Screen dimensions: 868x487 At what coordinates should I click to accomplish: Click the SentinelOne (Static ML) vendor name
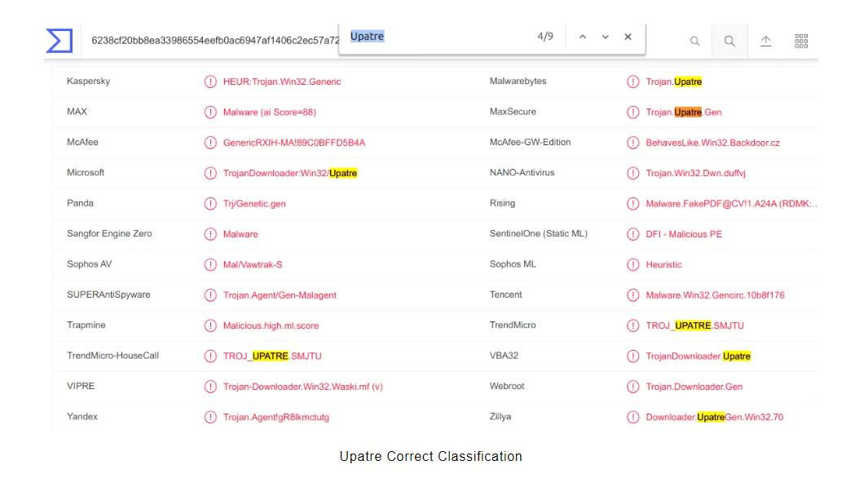click(x=538, y=233)
